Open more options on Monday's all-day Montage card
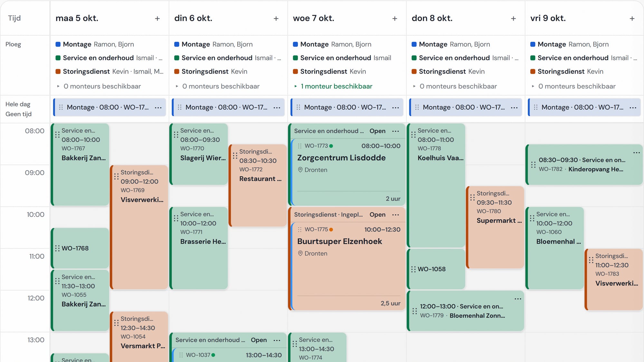 tap(158, 107)
